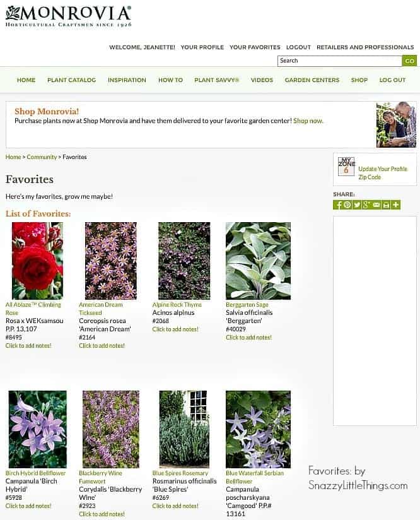This screenshot has width=420, height=520.
Task: Click the Shop now link
Action: pyautogui.click(x=308, y=121)
